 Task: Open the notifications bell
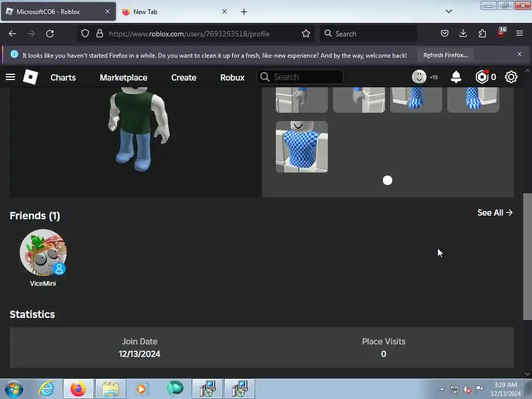tap(456, 77)
